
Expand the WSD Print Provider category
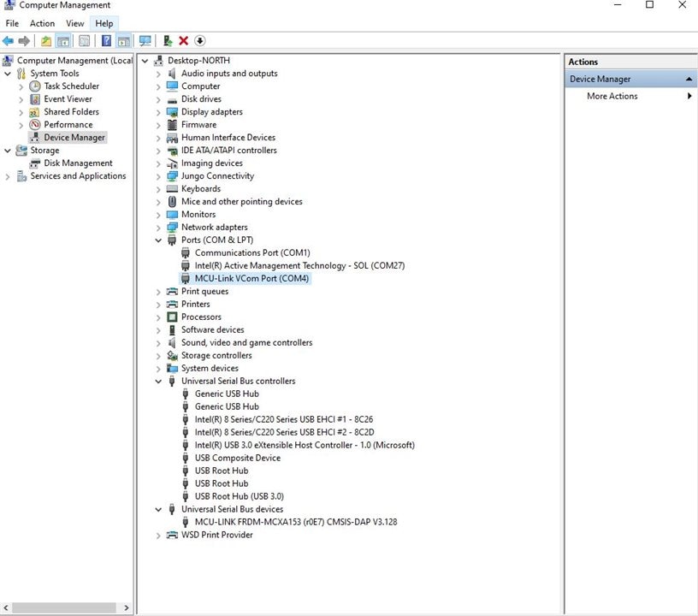[x=158, y=536]
